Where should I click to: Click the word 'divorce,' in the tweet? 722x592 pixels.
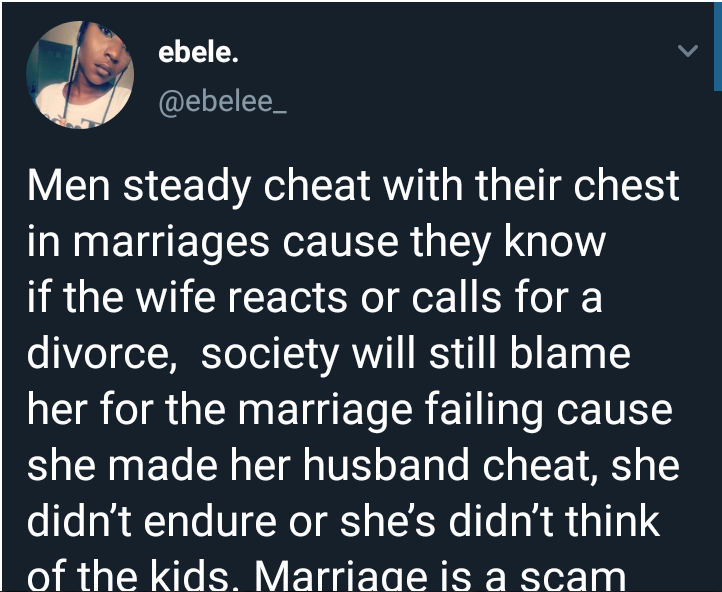(102, 354)
